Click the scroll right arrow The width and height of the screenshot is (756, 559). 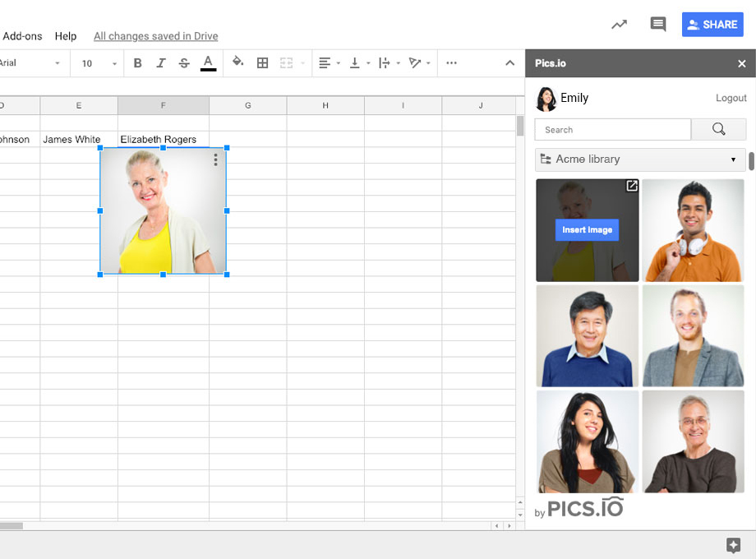(x=509, y=526)
